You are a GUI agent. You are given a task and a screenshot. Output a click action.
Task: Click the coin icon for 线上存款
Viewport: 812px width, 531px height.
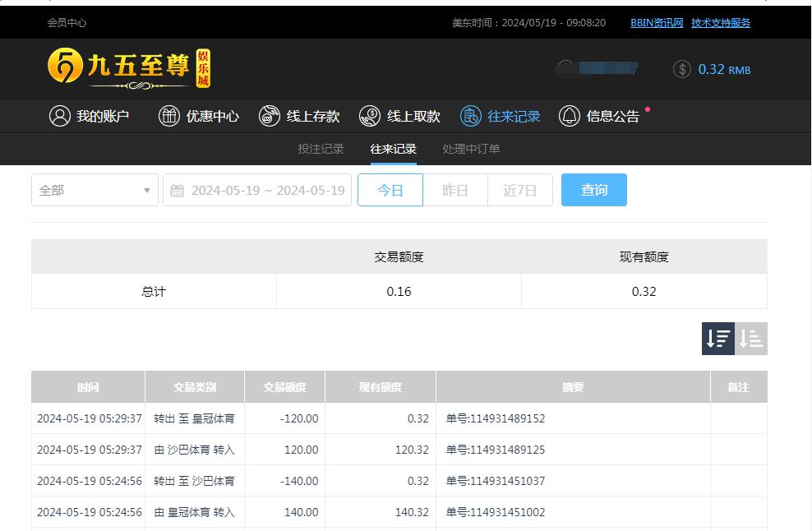click(270, 116)
